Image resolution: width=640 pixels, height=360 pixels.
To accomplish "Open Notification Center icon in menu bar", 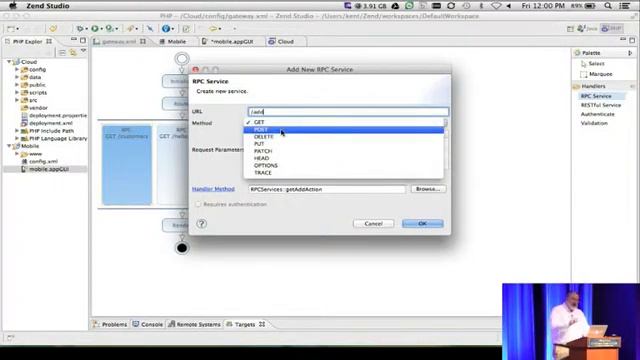I will click(x=624, y=6).
